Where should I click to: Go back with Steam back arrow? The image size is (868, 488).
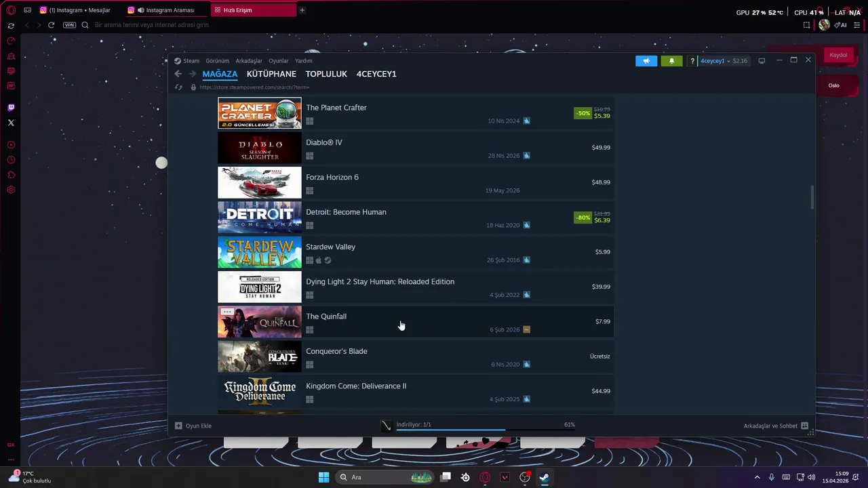pos(178,74)
